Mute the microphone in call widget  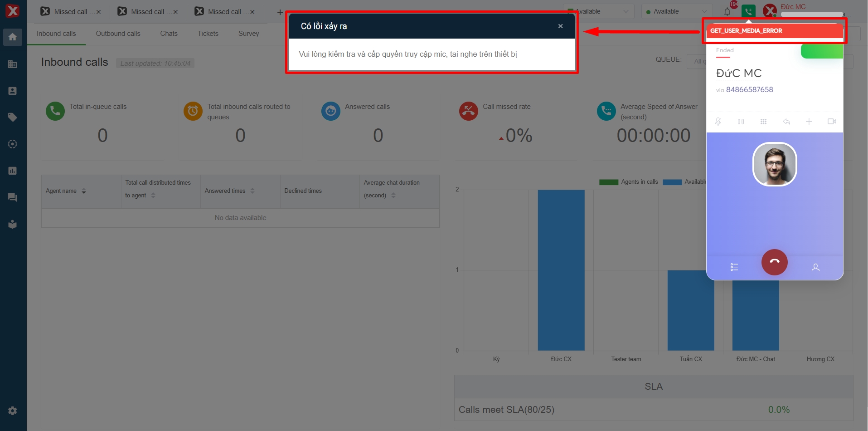point(718,122)
